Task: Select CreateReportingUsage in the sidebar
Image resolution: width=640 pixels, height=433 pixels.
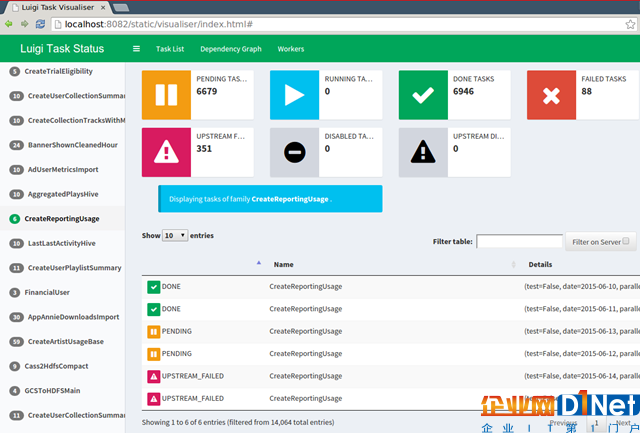Action: coord(62,219)
